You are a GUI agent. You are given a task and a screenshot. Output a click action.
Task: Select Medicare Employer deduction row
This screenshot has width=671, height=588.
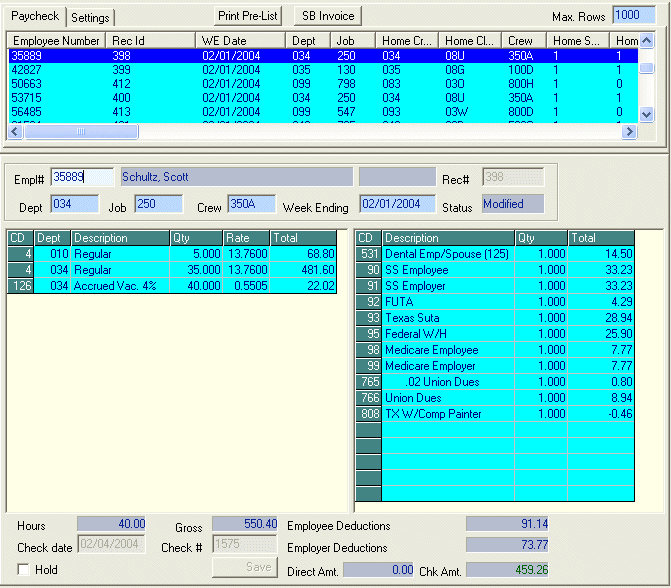(495, 366)
